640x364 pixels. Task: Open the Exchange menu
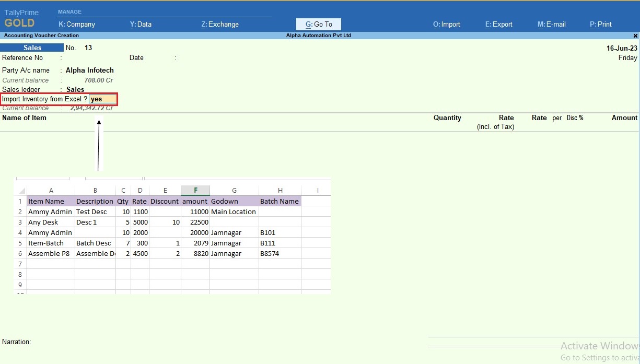coord(219,24)
